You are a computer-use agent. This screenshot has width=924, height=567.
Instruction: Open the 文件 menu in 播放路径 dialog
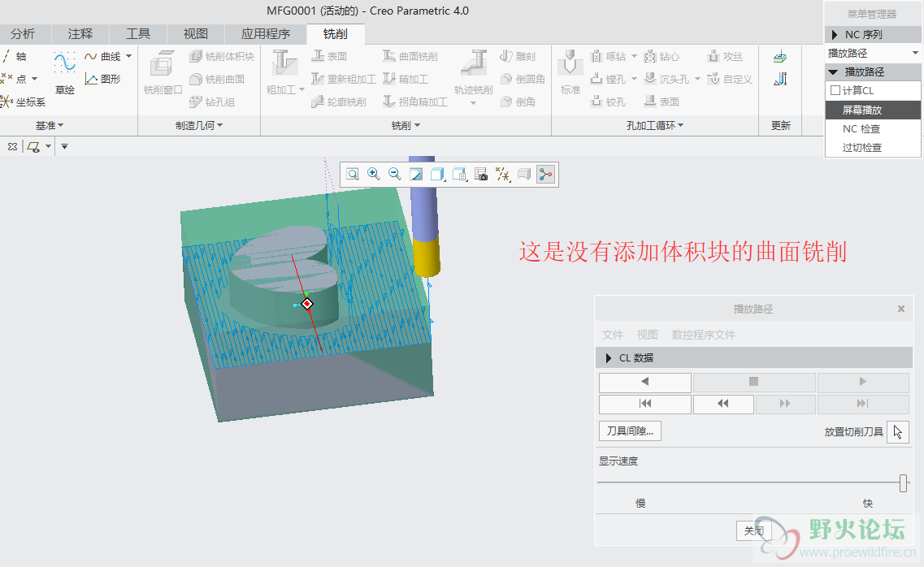coord(613,335)
